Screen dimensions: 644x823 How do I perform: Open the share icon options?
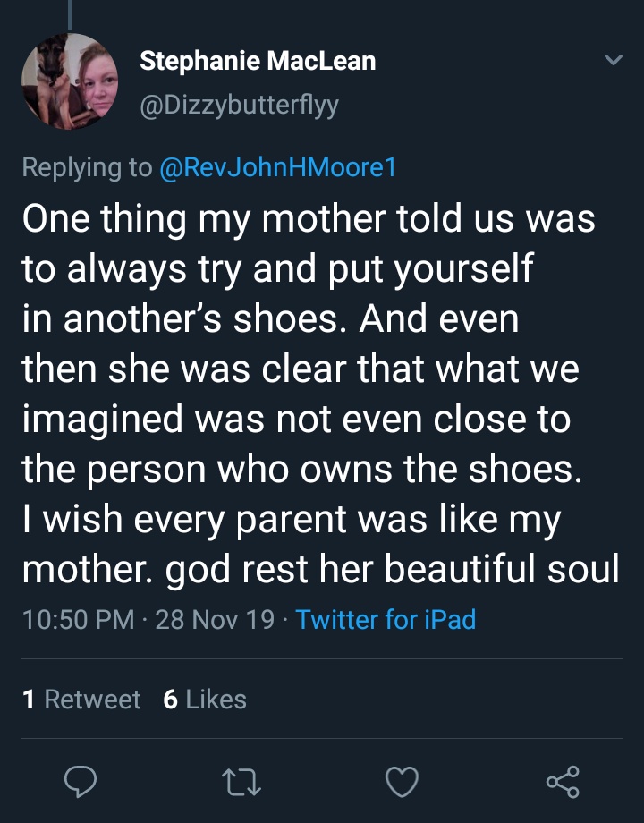[563, 782]
